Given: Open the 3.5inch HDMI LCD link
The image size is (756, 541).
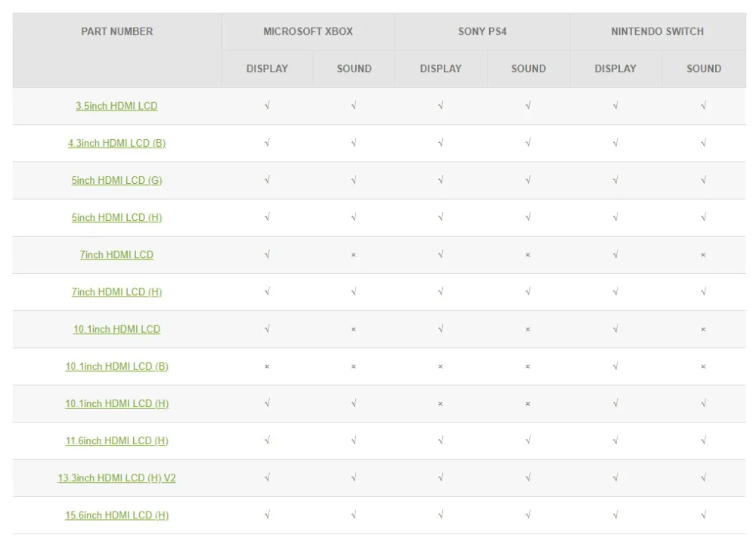Looking at the screenshot, I should click(116, 106).
